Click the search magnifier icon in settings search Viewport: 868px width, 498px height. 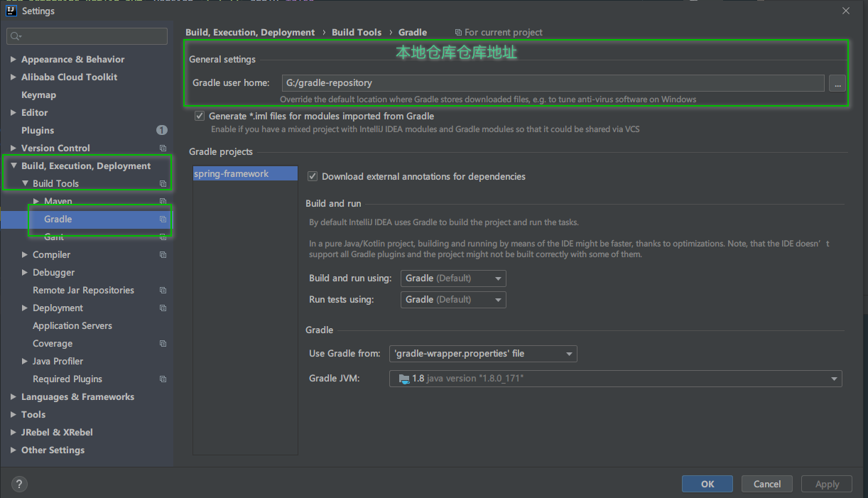click(x=16, y=36)
